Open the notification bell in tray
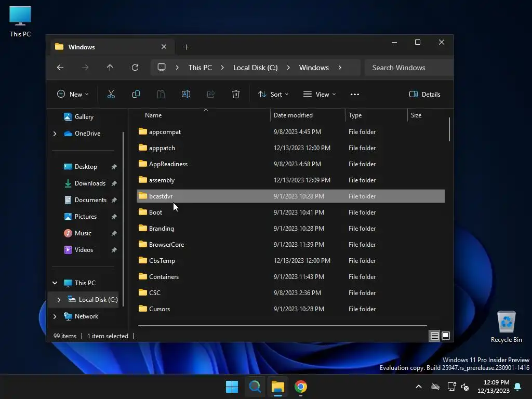 [518, 387]
